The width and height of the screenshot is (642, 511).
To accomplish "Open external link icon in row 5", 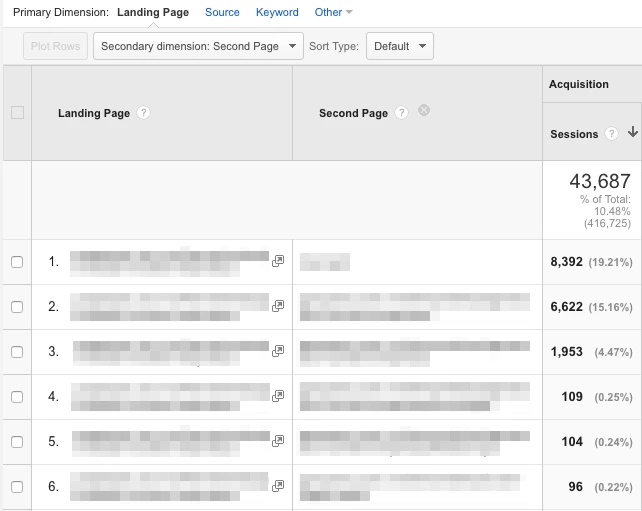I will (278, 441).
